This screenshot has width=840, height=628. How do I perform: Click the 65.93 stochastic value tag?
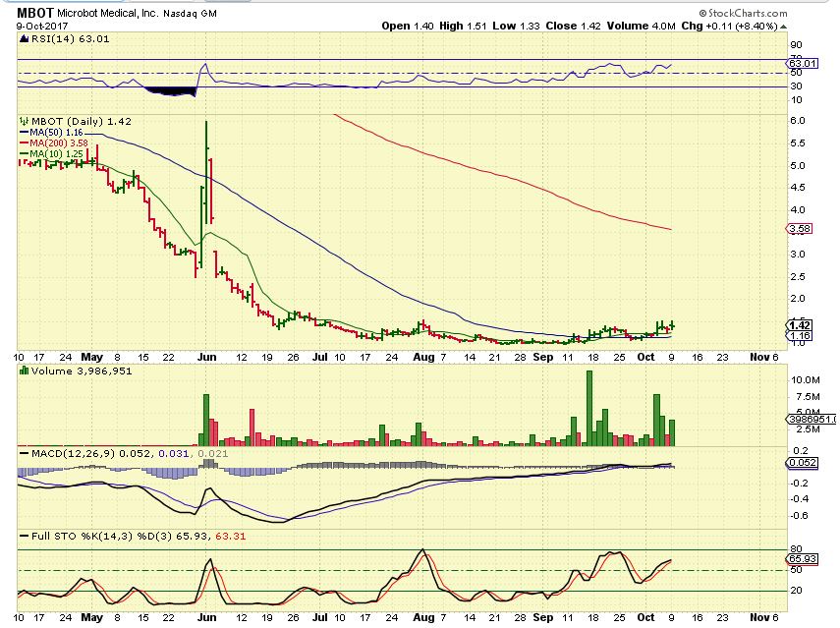801,558
